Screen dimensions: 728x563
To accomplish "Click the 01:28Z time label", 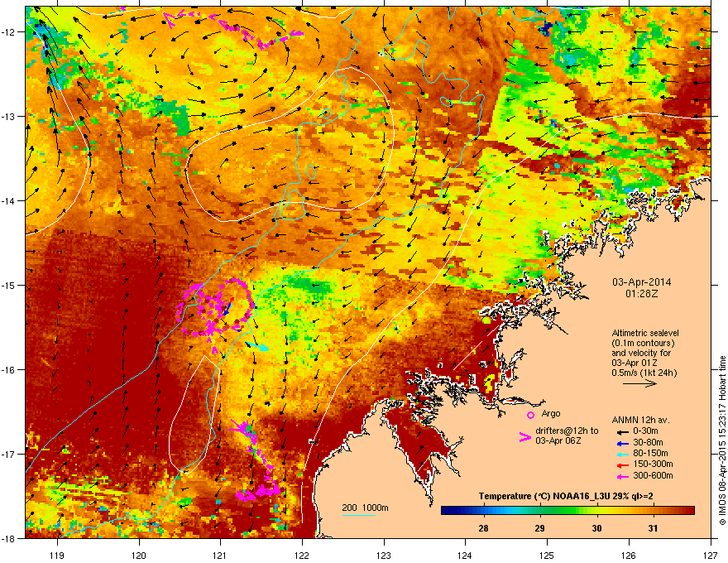I will [641, 294].
